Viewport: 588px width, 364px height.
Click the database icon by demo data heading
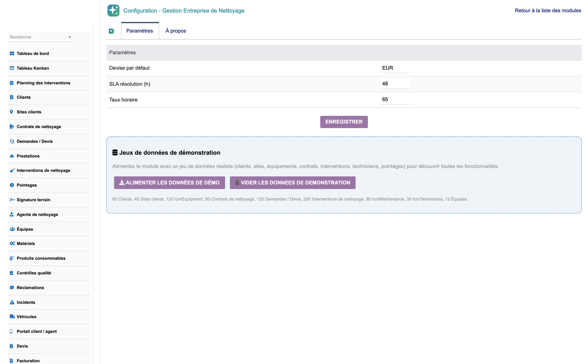(x=115, y=153)
